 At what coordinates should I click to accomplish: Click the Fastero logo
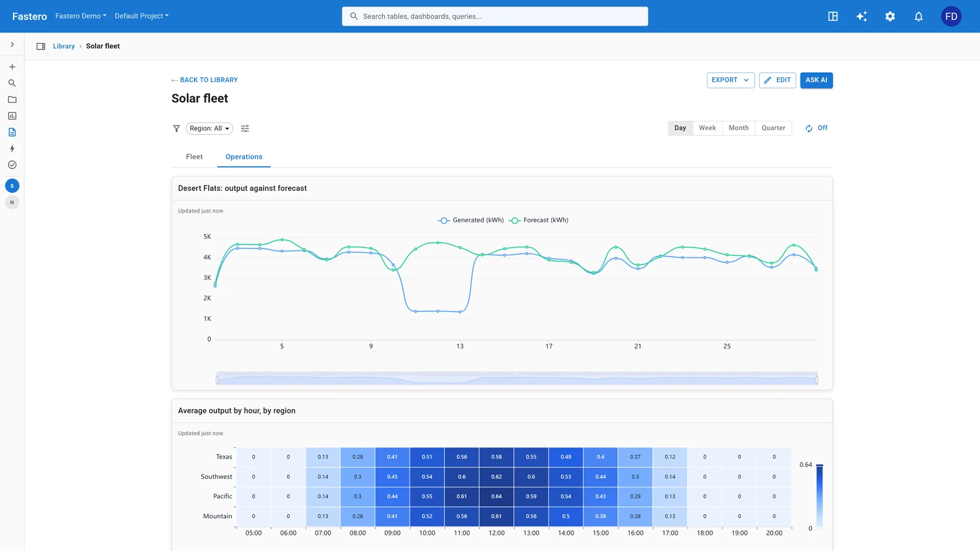coord(29,17)
